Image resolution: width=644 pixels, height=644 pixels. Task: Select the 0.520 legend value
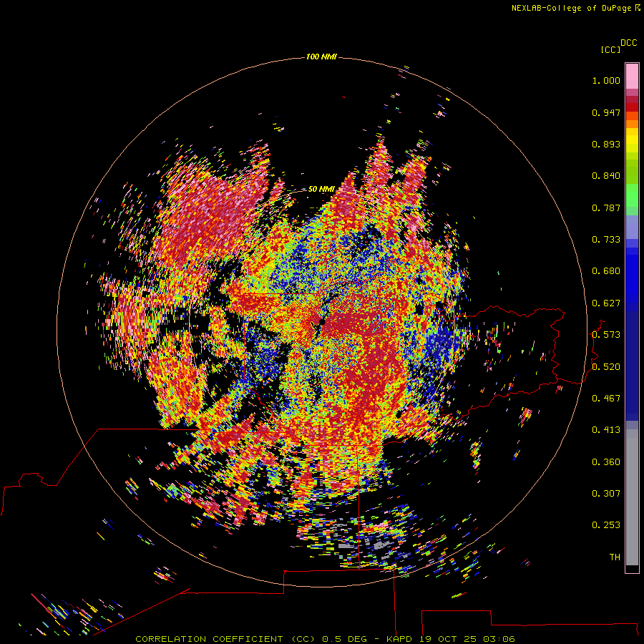[x=606, y=367]
